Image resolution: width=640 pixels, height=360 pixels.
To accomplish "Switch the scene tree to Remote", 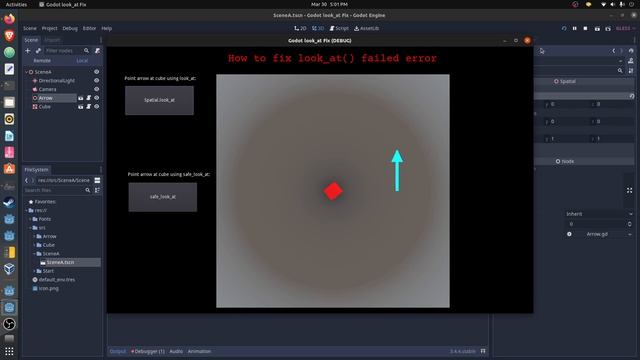I will (x=42, y=60).
